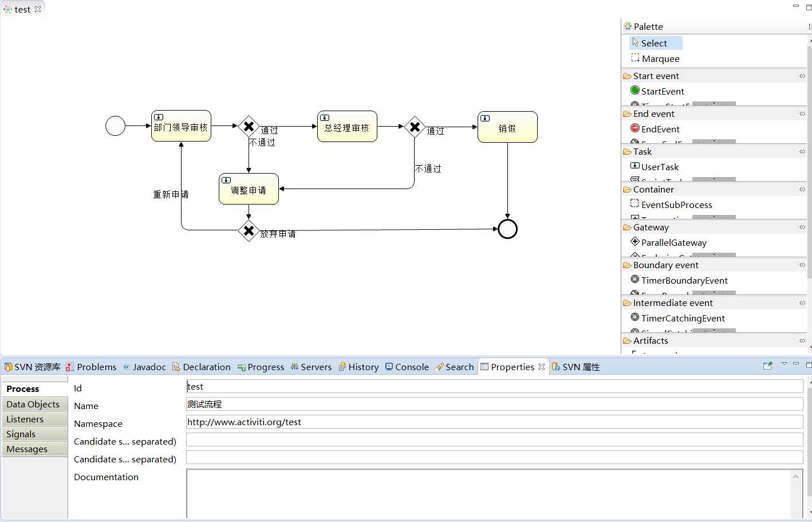Select the gateway below 调整申请

pyautogui.click(x=249, y=230)
